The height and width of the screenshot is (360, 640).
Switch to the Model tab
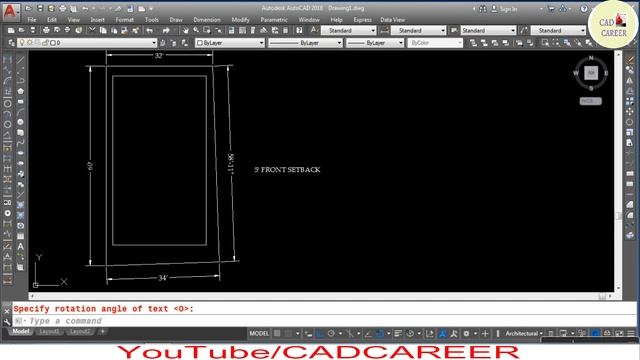(x=20, y=331)
